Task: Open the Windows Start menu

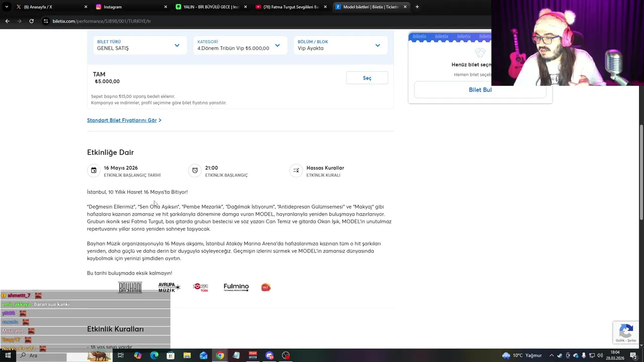Action: click(x=8, y=355)
